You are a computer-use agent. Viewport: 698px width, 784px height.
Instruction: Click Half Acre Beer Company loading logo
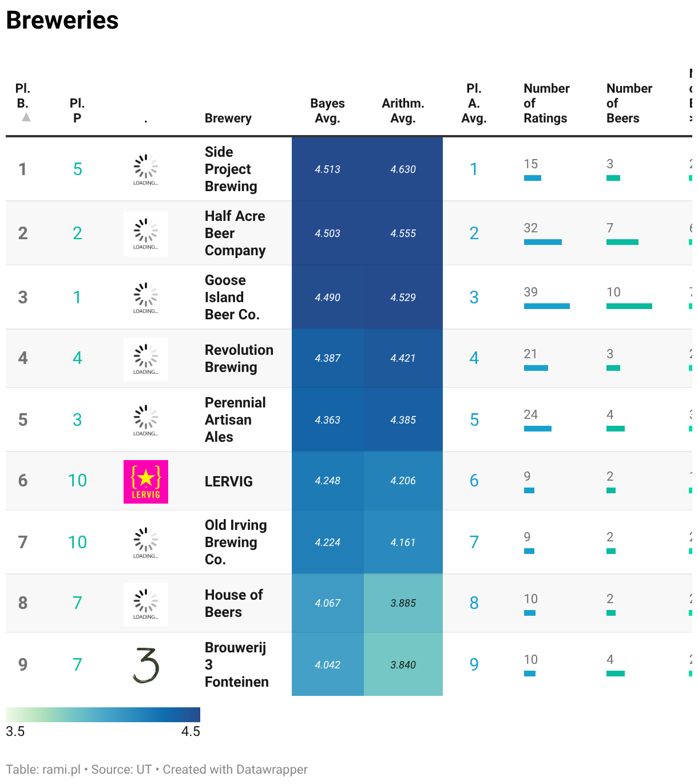pyautogui.click(x=146, y=233)
